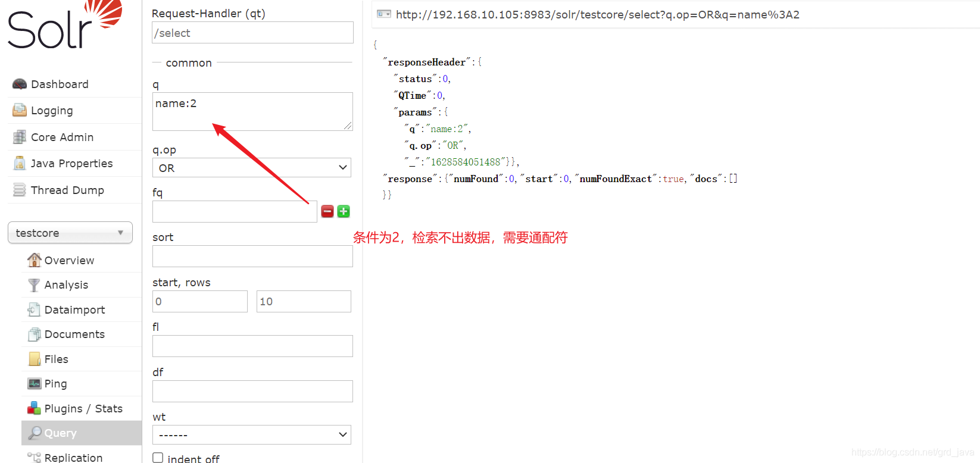This screenshot has width=980, height=463.
Task: Select Plugins / Stats in core menu
Action: click(x=83, y=409)
